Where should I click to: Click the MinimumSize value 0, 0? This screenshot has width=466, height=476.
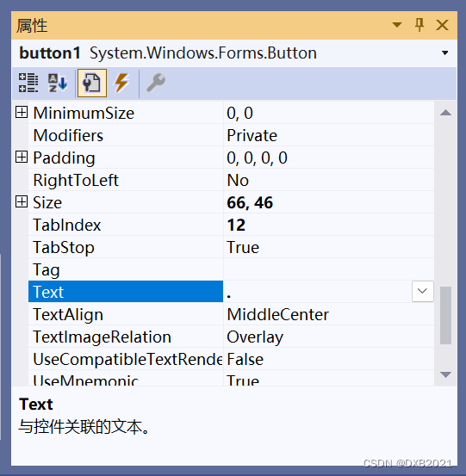click(x=239, y=114)
